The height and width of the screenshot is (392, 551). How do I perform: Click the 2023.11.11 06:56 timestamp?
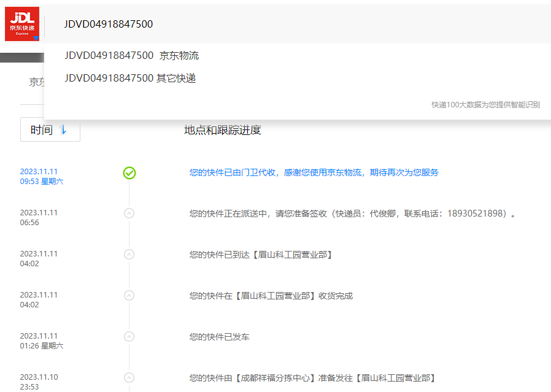point(39,217)
